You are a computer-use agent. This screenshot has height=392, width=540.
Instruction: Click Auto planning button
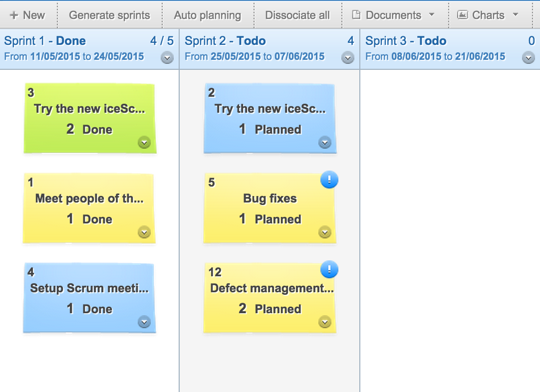(208, 15)
